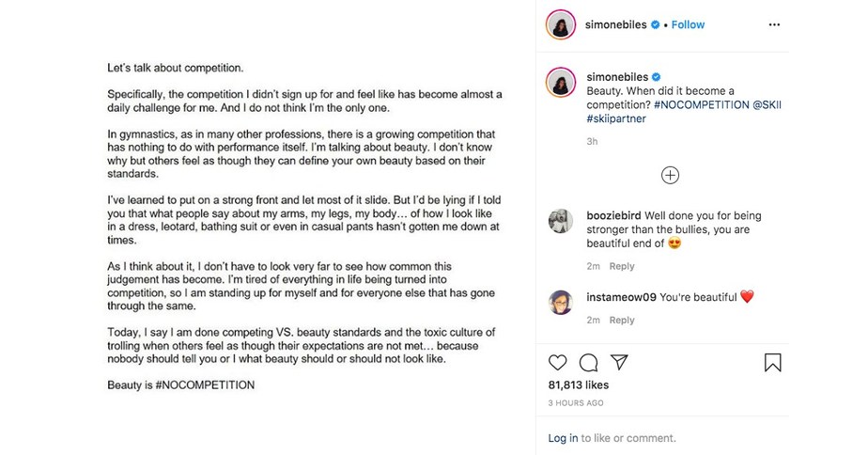View the 81,813 likes list
The width and height of the screenshot is (868, 455).
(x=578, y=384)
